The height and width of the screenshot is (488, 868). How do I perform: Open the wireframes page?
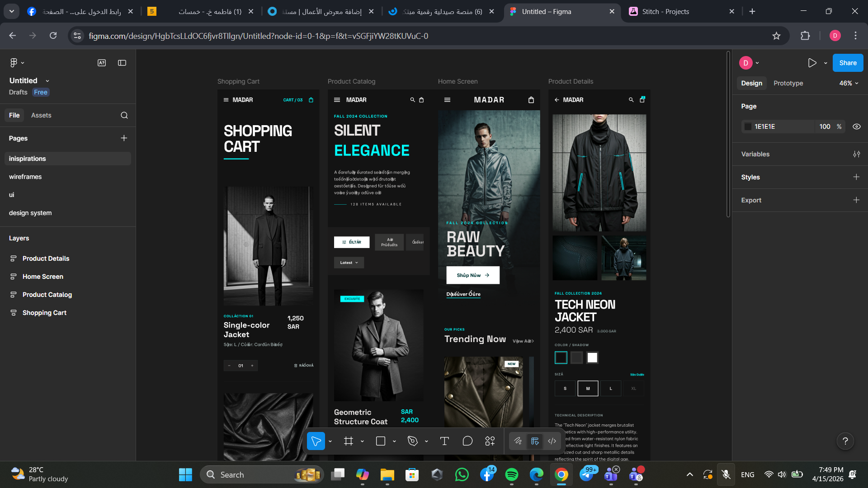click(x=68, y=177)
